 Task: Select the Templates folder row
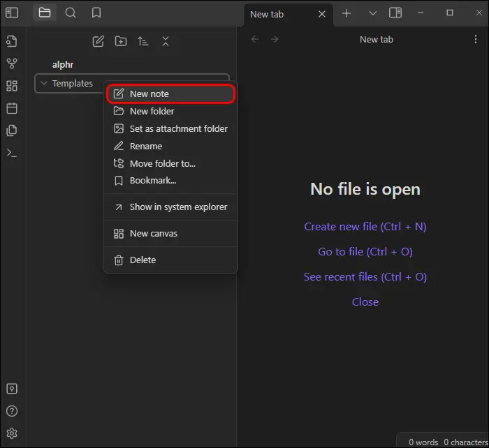pyautogui.click(x=132, y=83)
